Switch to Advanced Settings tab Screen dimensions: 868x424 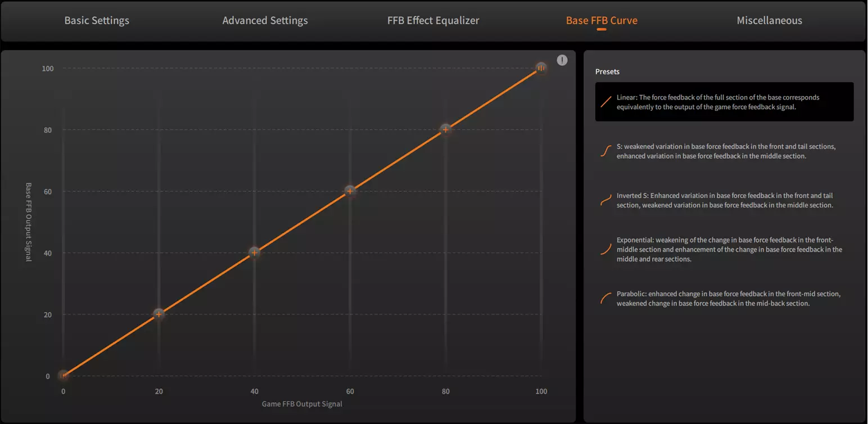(265, 21)
